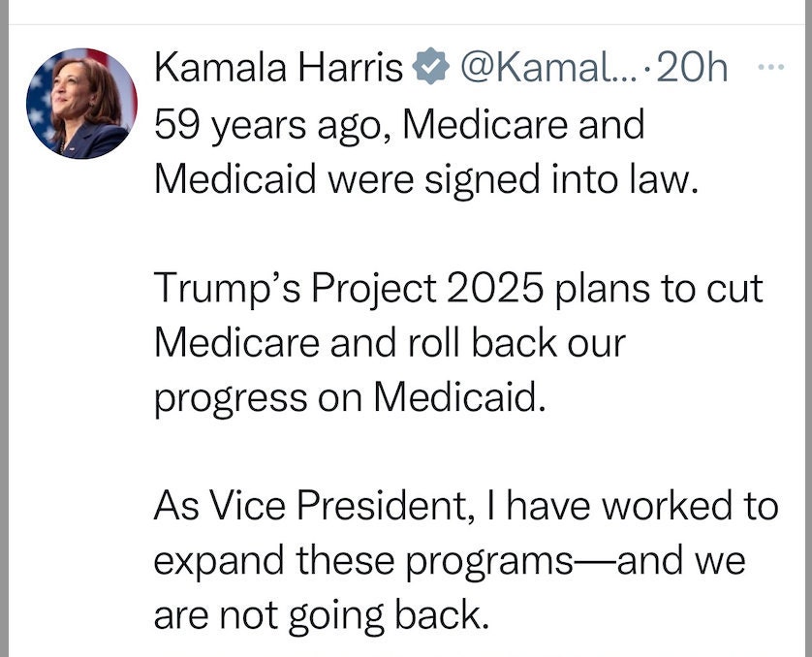This screenshot has width=812, height=657.
Task: Click the gray strip at left edge
Action: pos(4,328)
